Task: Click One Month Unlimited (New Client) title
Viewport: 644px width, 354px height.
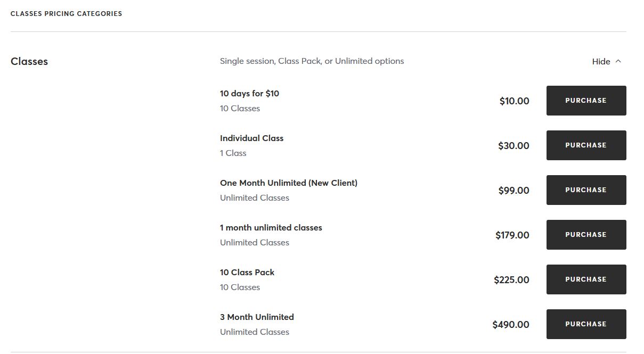Action: (288, 183)
